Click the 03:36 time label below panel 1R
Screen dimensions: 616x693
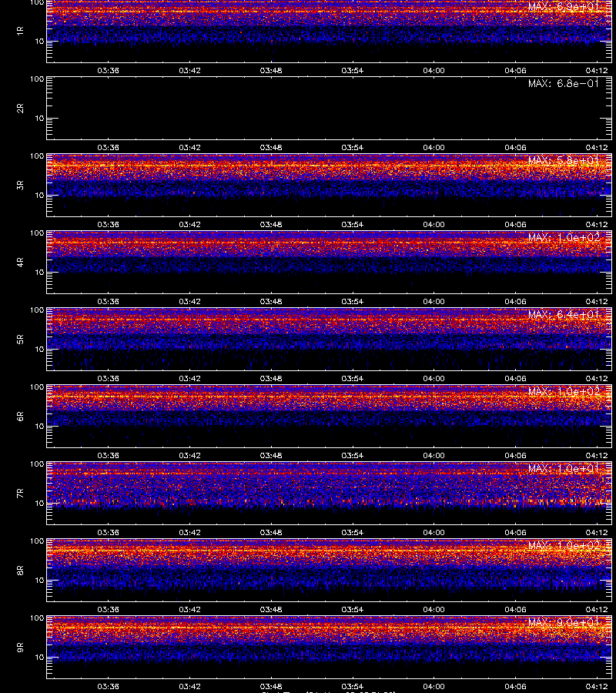(x=109, y=71)
